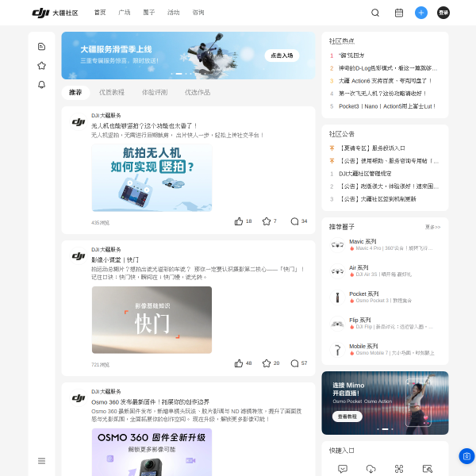
Task: Open the Air 系列 circle icon
Action: (337, 271)
